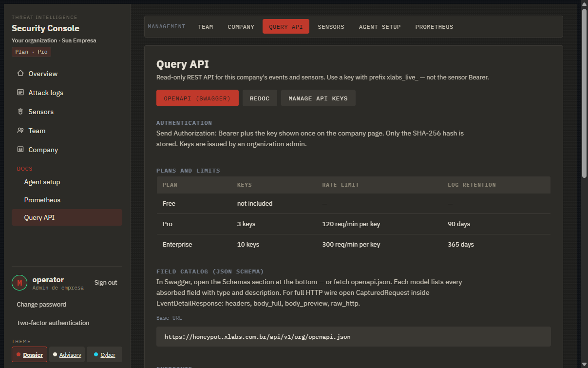Click the Manage API Keys button
The width and height of the screenshot is (588, 368).
(x=318, y=98)
